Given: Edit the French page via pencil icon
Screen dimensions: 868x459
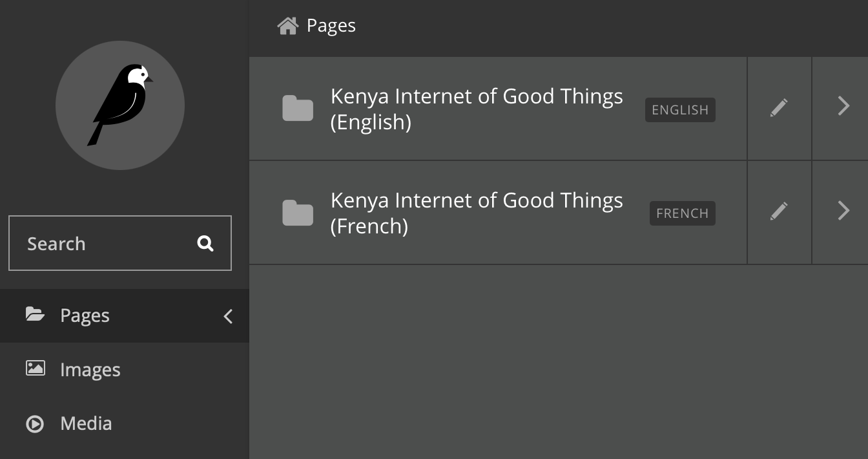Looking at the screenshot, I should [779, 211].
